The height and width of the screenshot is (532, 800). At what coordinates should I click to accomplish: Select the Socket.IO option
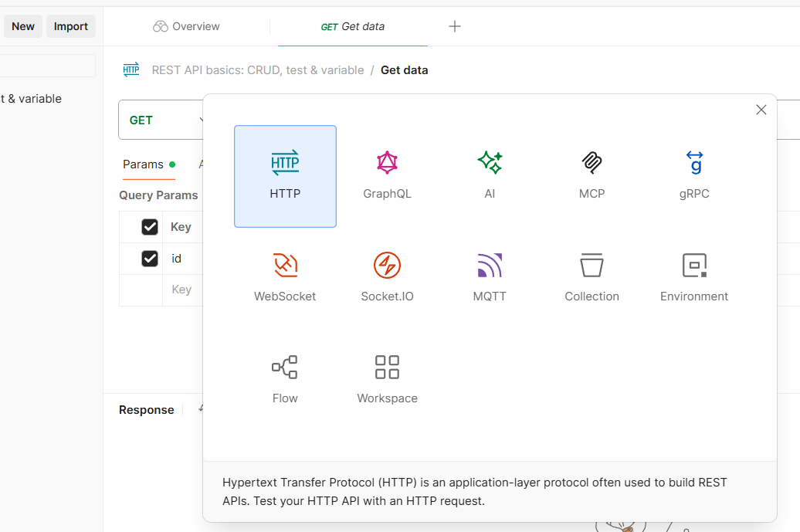click(x=387, y=276)
